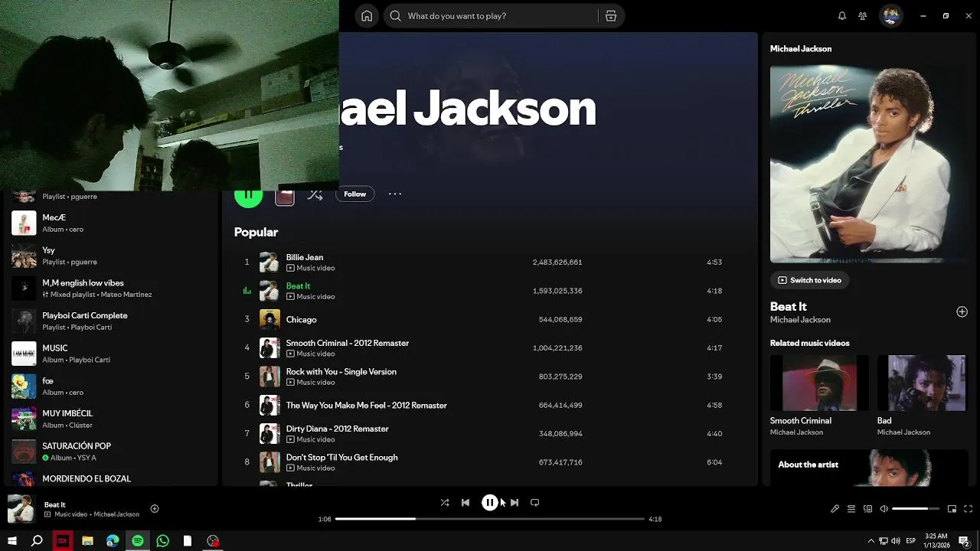Viewport: 980px width, 551px height.
Task: Click the Beat It cover in player bar
Action: point(21,508)
